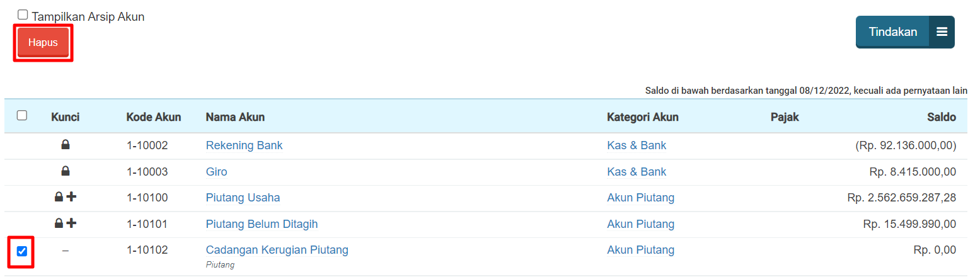980x277 pixels.
Task: Click Kas & Bank category for Rekening Bank
Action: click(x=636, y=145)
